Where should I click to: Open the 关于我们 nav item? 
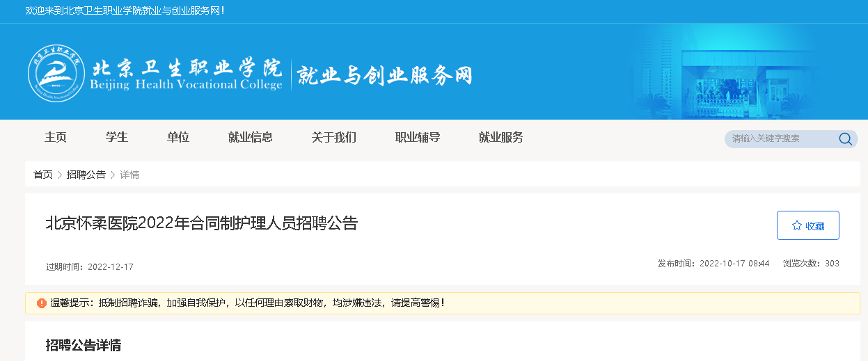point(334,138)
